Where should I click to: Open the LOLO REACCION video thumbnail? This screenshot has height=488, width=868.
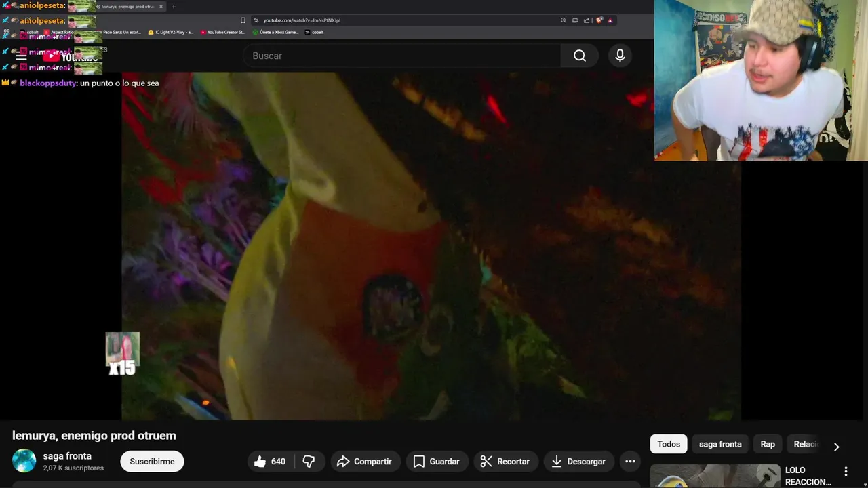[715, 476]
